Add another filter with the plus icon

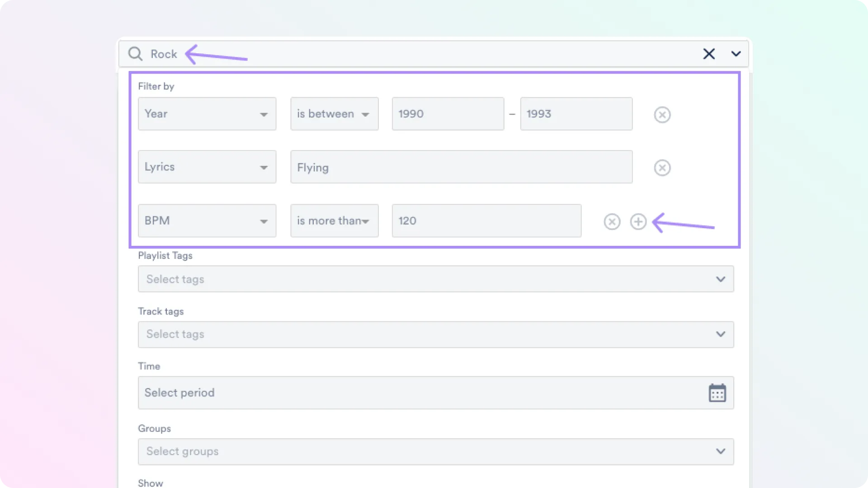coord(638,221)
